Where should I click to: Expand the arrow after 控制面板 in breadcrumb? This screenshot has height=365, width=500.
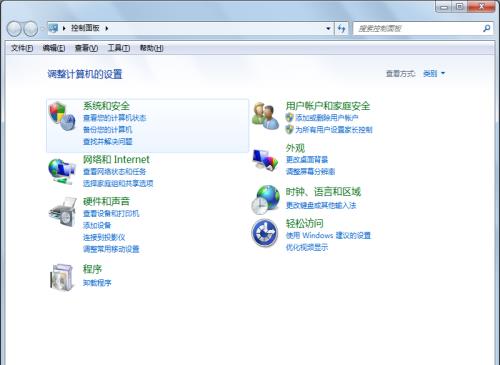[x=106, y=28]
